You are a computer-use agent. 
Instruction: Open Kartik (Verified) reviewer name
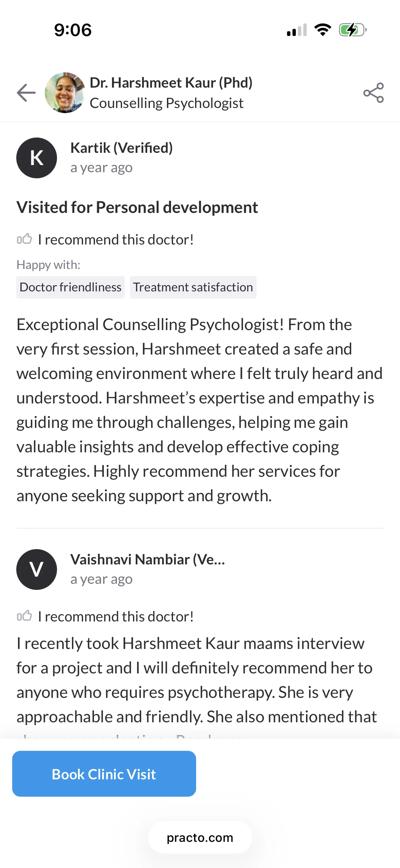(x=121, y=148)
